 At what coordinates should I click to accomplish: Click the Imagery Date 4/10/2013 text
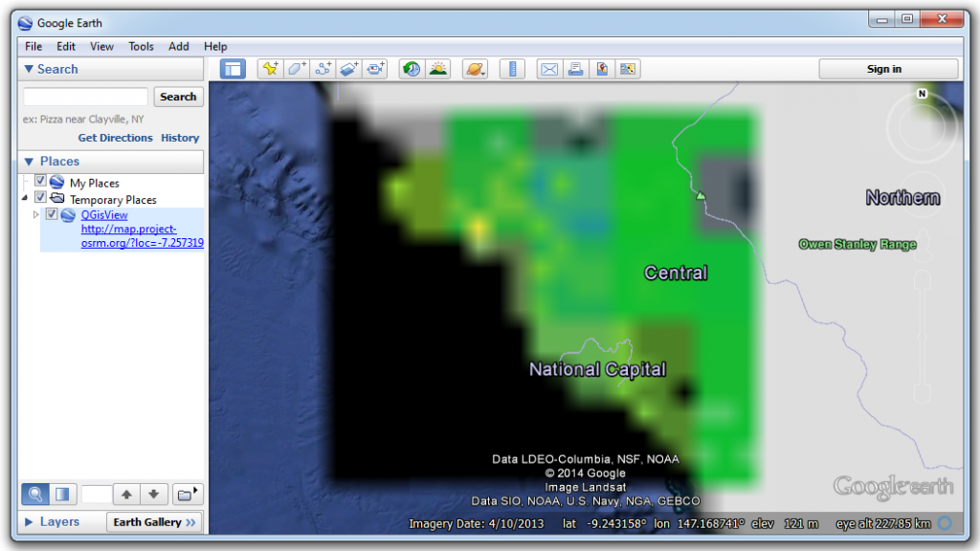pos(477,523)
